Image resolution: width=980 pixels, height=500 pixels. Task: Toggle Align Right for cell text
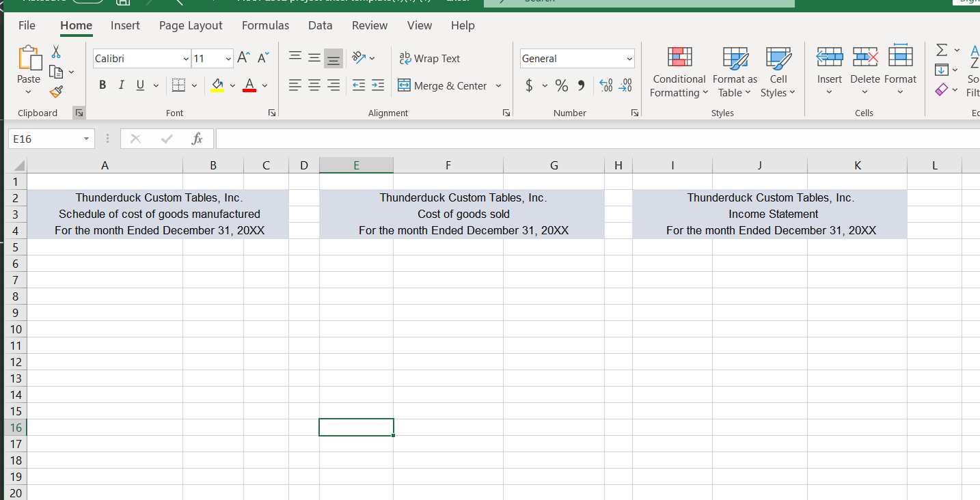[334, 85]
